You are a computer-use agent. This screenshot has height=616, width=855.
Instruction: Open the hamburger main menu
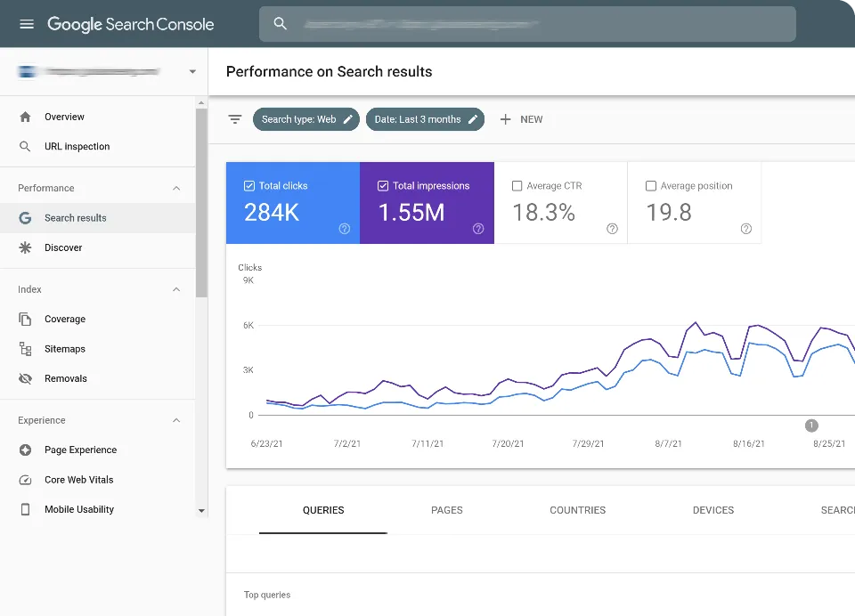27,24
